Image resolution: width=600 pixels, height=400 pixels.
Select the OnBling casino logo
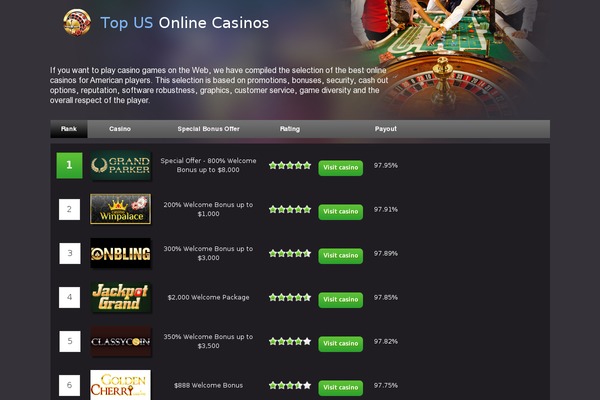[121, 253]
